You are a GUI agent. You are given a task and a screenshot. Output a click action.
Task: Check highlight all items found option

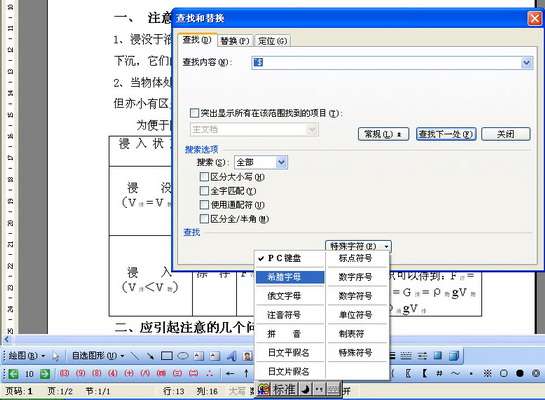(194, 113)
